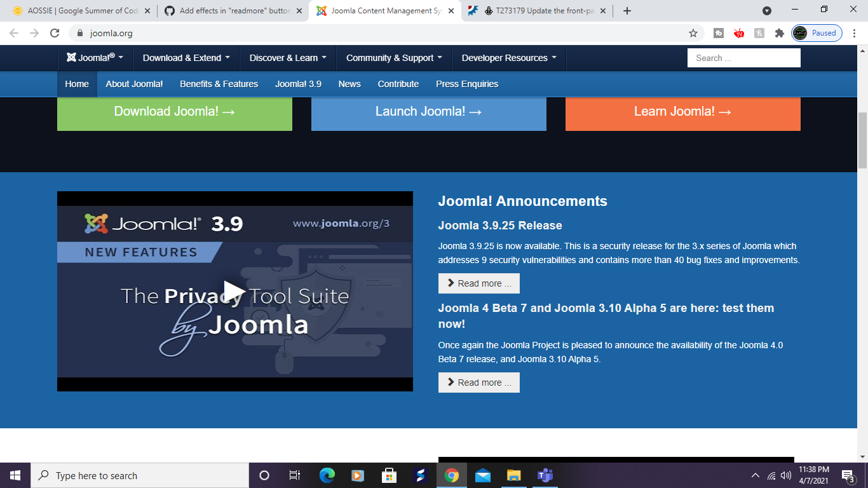Select the Home menu item

(77, 84)
